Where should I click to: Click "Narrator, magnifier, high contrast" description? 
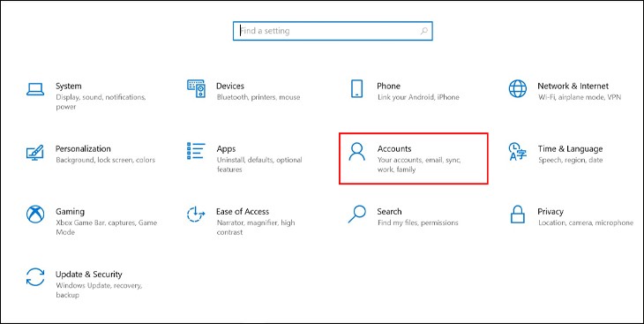pos(256,228)
